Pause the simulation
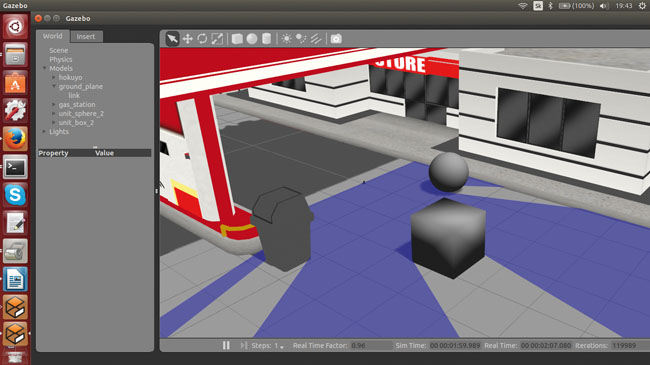 click(226, 345)
